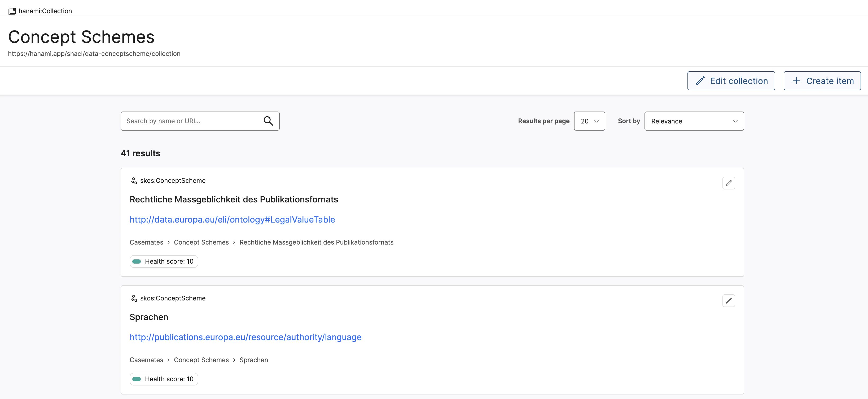Click Casemates breadcrumb in first card

point(146,242)
